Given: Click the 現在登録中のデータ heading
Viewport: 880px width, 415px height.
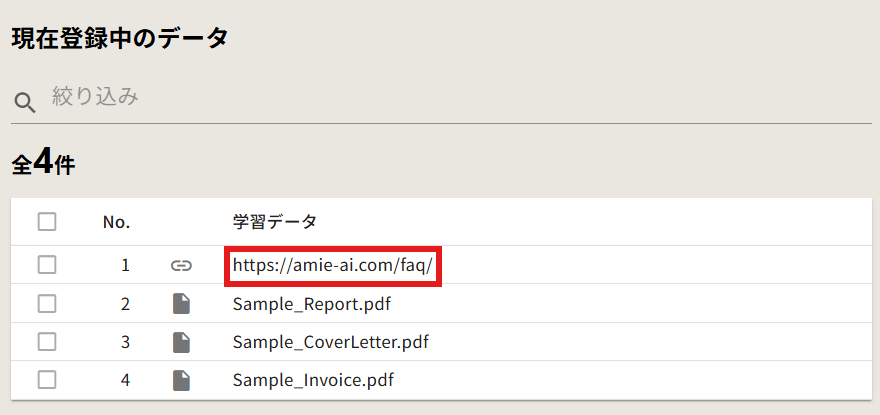Looking at the screenshot, I should tap(120, 39).
